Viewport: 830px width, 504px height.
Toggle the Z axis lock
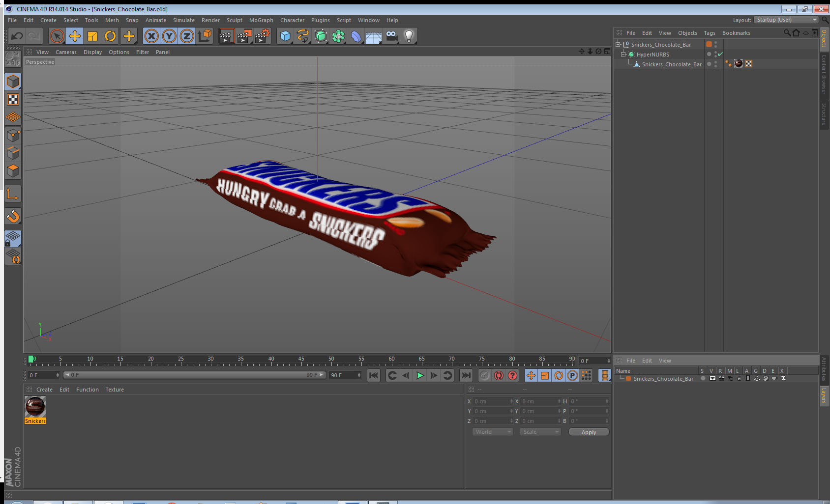pos(187,36)
